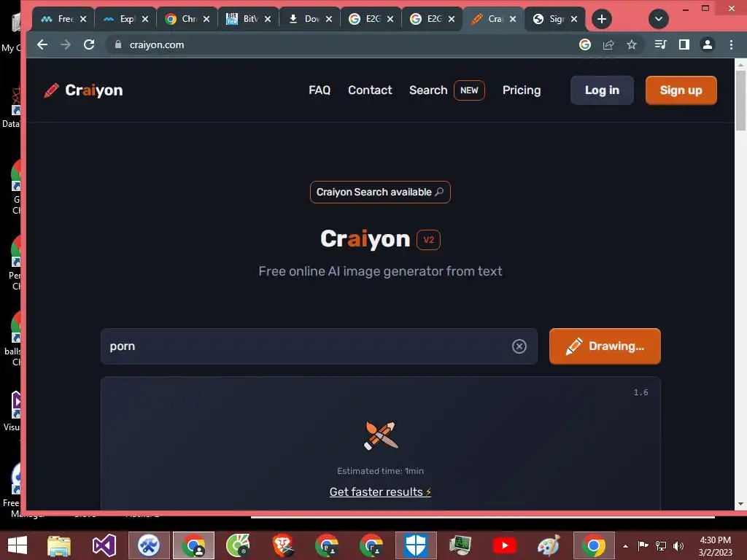Follow the 'Get faster results' link
This screenshot has width=747, height=560.
[380, 492]
